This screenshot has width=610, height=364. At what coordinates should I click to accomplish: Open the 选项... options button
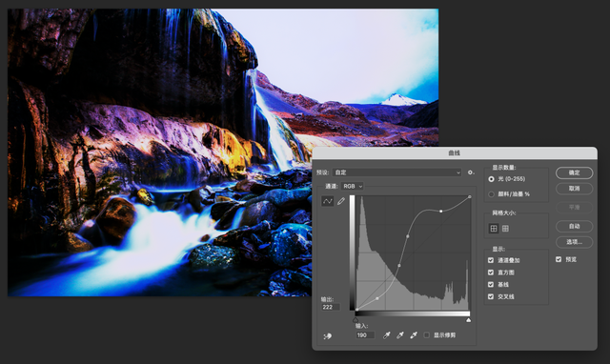[574, 242]
